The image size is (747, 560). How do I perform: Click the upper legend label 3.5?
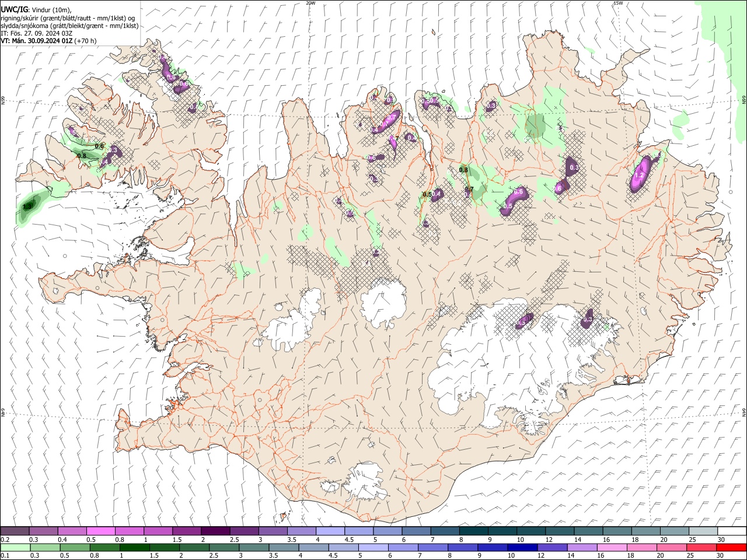click(291, 540)
